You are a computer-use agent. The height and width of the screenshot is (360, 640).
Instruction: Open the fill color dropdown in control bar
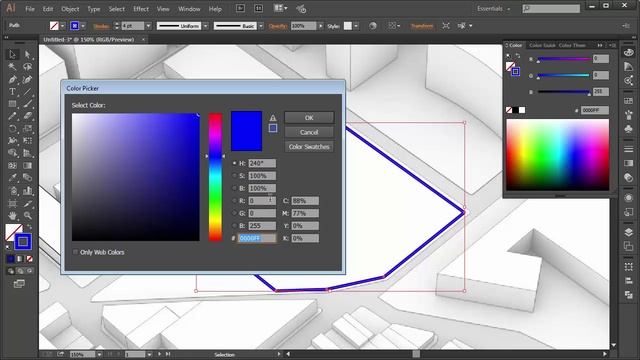pos(62,26)
